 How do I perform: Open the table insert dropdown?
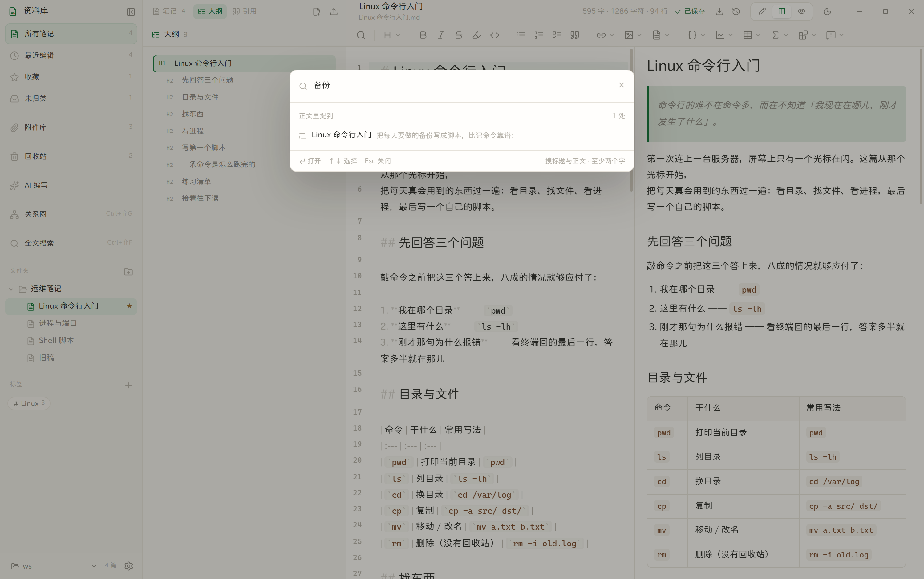tap(752, 35)
